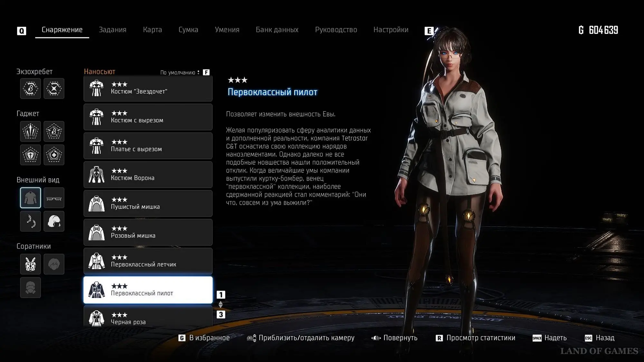The width and height of the screenshot is (644, 362).
Task: Go to the Умения tab
Action: point(227,30)
